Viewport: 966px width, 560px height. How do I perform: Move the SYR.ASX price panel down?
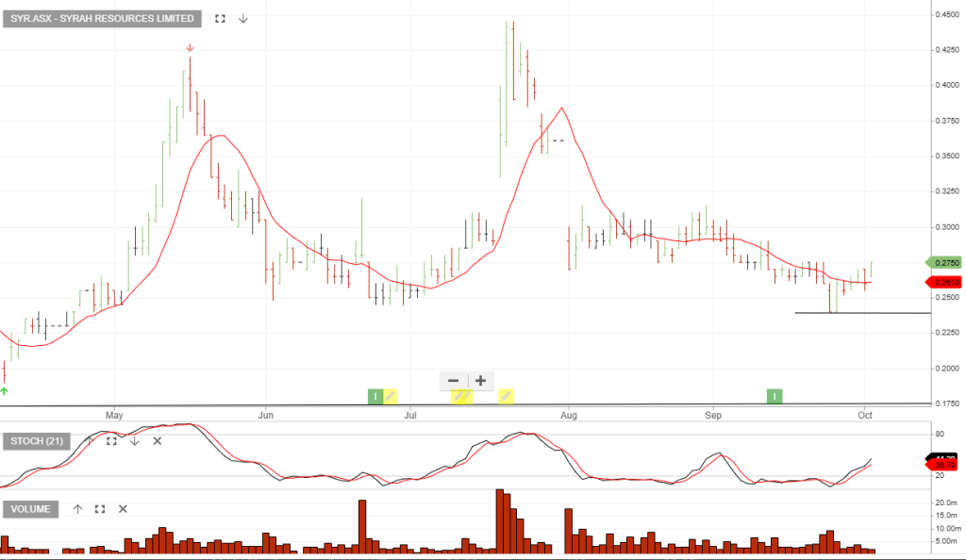243,19
